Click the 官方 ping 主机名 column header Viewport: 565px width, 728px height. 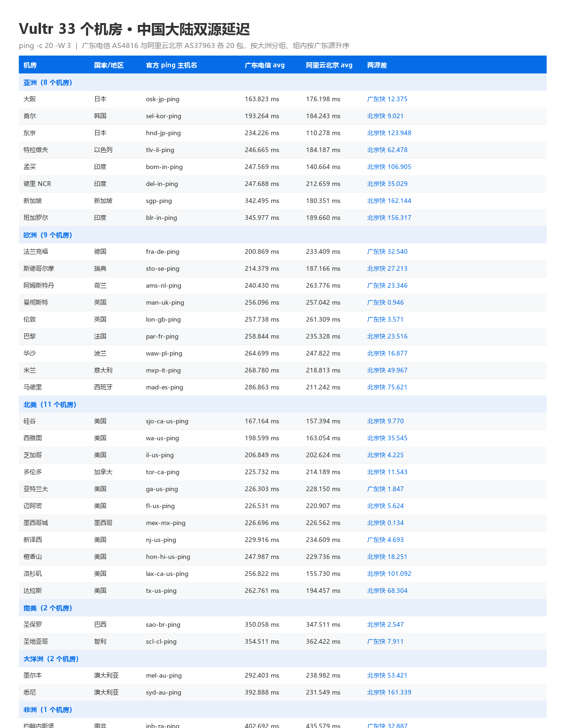pos(171,65)
